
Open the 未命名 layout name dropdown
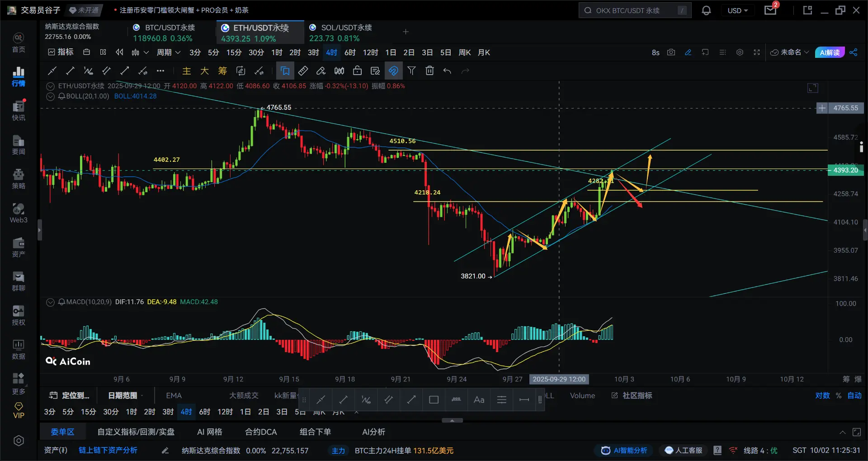790,52
